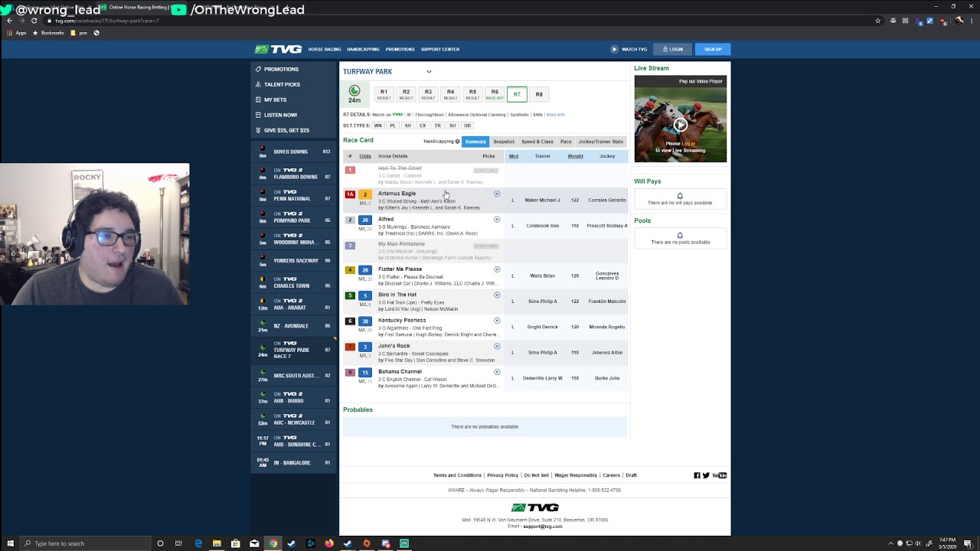Screen dimensions: 980x551
Task: Select Dover Downs R13 in track list
Action: tap(294, 152)
